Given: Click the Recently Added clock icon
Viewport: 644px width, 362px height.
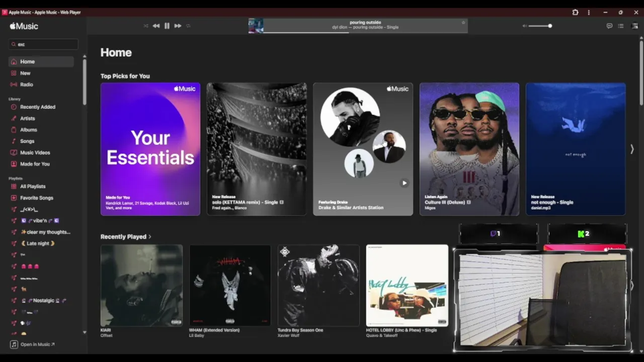Looking at the screenshot, I should 14,107.
